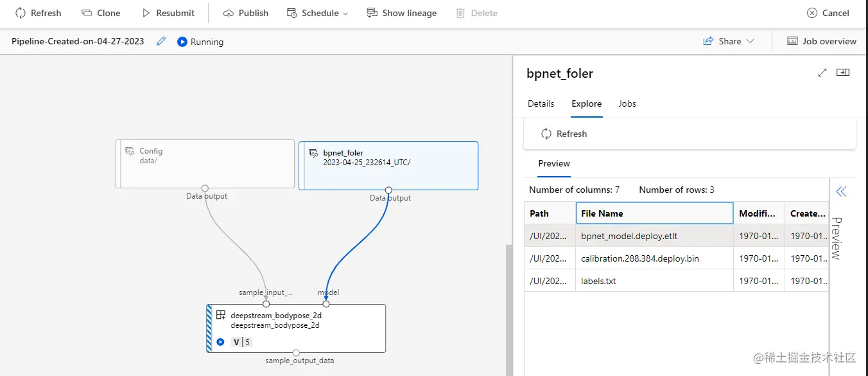The height and width of the screenshot is (376, 868).
Task: Collapse the Preview panel using the double chevron
Action: [842, 191]
